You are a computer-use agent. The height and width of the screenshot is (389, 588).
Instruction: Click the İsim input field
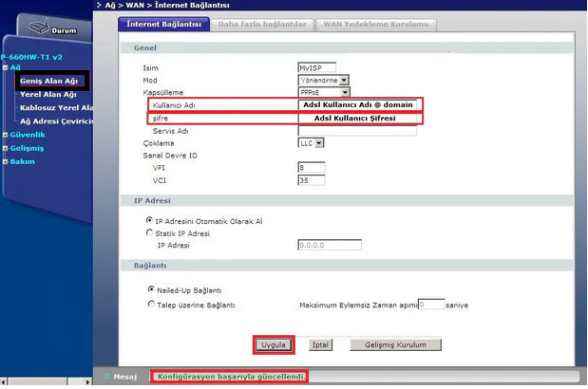coord(317,67)
